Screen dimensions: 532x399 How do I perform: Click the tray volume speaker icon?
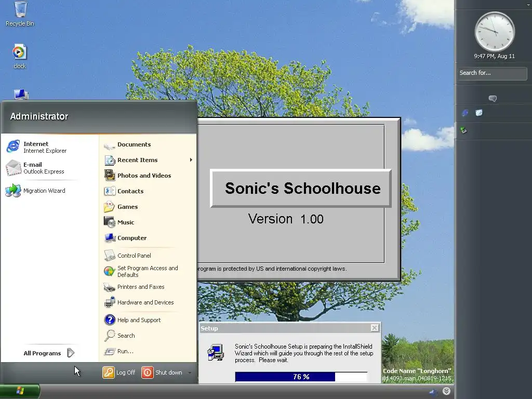[433, 392]
